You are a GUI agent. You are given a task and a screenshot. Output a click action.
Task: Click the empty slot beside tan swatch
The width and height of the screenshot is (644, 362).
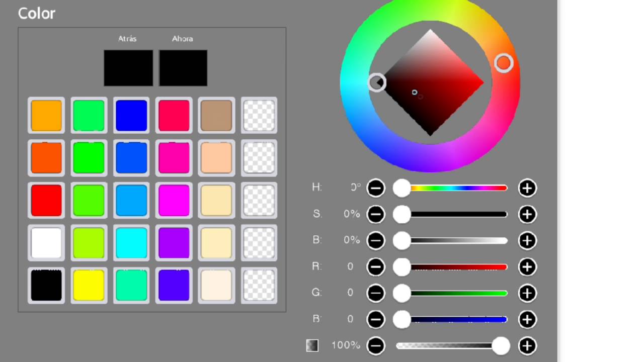point(259,115)
